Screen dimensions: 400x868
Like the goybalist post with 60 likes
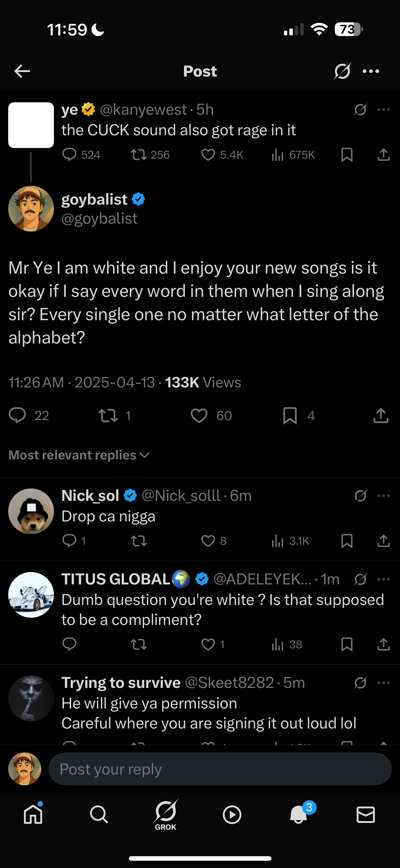tap(199, 416)
